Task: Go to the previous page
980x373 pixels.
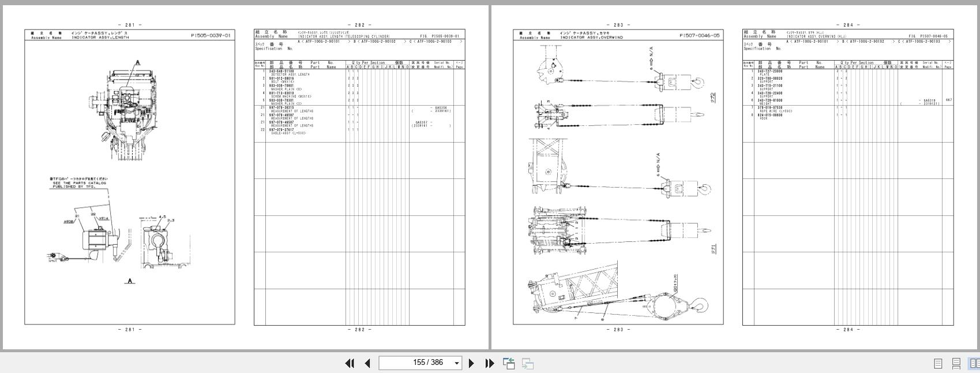Action: click(x=367, y=363)
